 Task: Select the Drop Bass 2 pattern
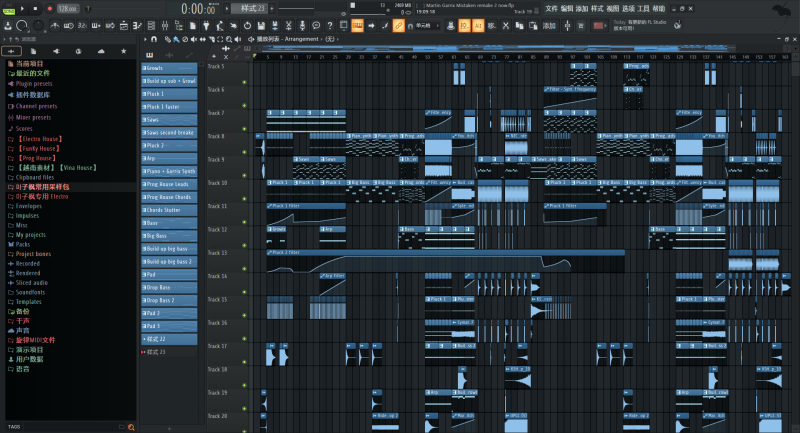pos(169,300)
